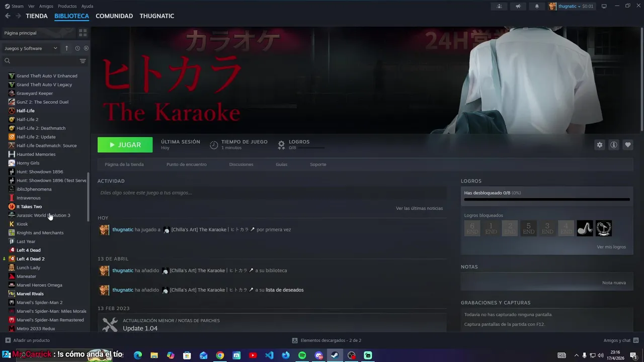Select Half-Life 2 in the library
644x362 pixels.
point(27,120)
